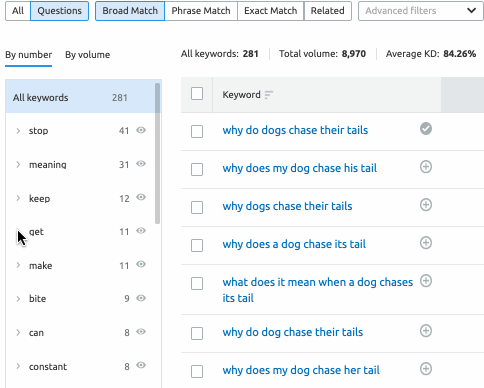
Task: Click the 'Average KD: 84.26%' stat
Action: [431, 54]
